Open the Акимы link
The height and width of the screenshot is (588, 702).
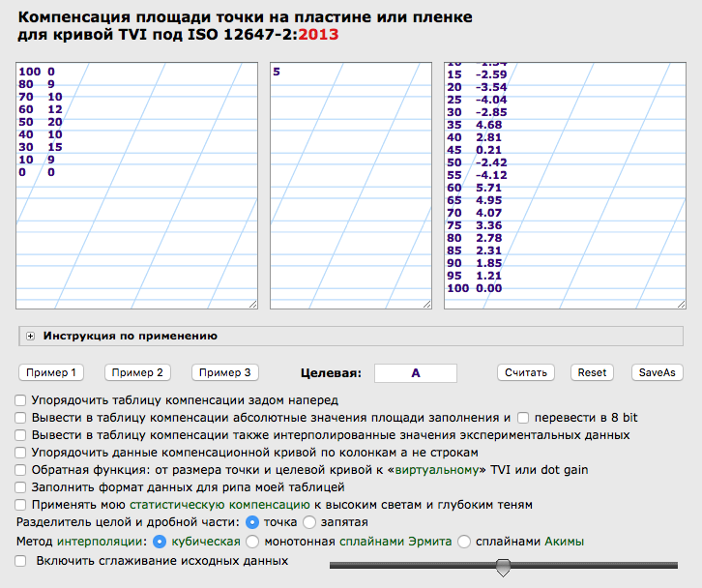[564, 542]
